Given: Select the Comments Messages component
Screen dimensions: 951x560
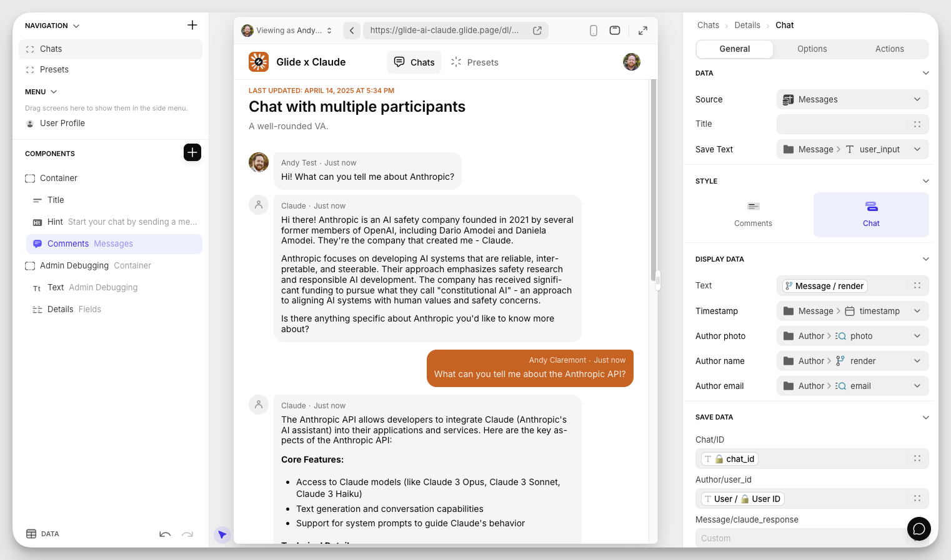Looking at the screenshot, I should pos(114,243).
